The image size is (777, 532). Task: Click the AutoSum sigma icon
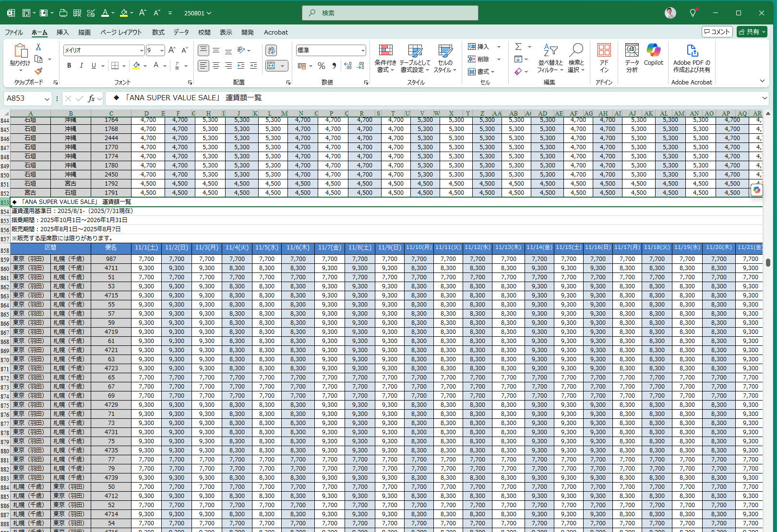518,47
